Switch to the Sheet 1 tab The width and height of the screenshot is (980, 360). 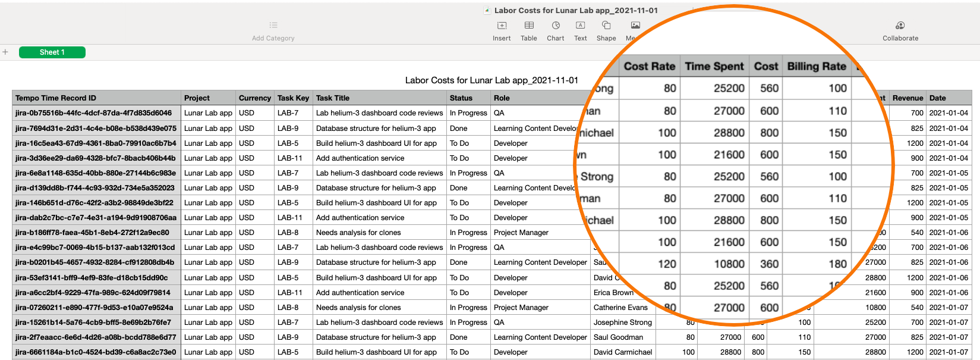[52, 52]
